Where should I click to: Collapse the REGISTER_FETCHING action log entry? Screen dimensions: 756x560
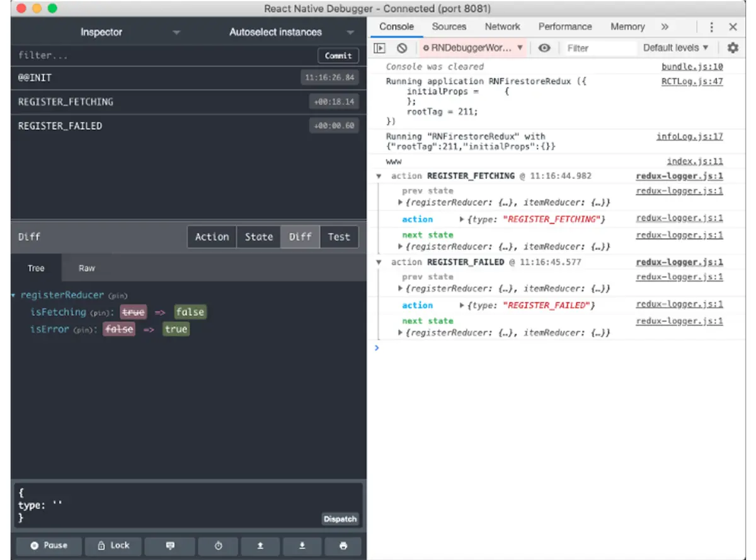[378, 176]
